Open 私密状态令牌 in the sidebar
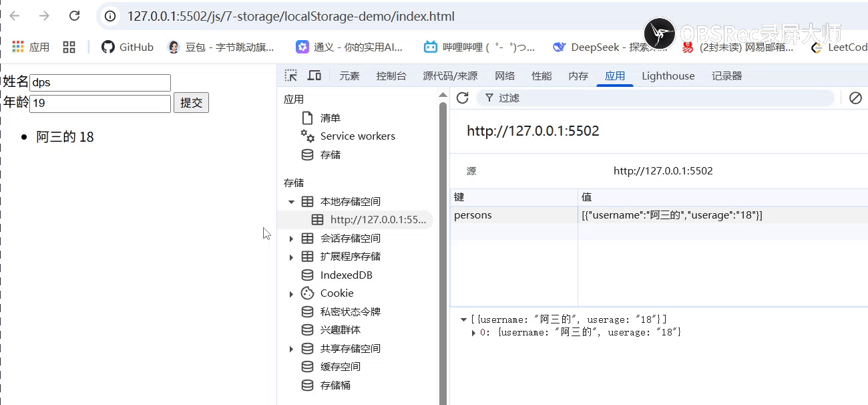 pos(350,312)
